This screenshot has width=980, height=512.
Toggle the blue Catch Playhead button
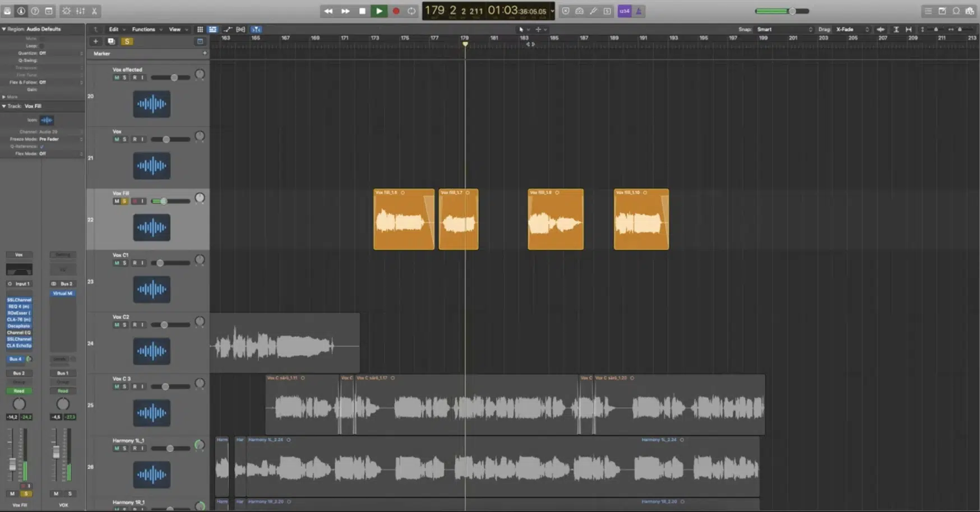click(256, 29)
